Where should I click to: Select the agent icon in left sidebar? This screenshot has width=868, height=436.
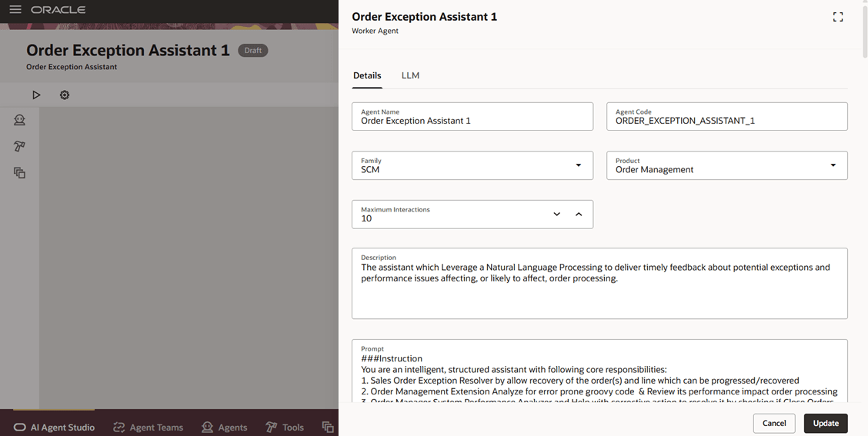(x=19, y=120)
